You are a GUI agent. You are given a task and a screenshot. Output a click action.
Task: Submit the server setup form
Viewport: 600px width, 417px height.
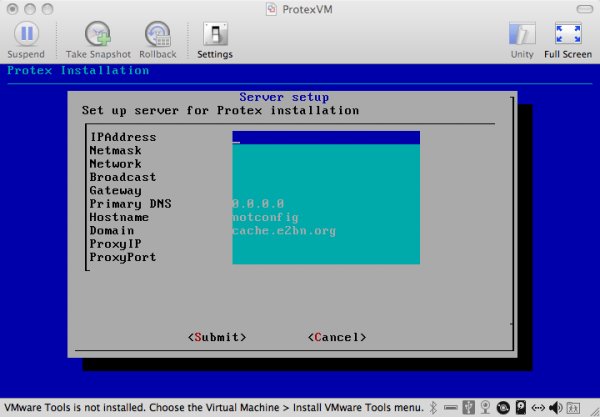click(217, 337)
